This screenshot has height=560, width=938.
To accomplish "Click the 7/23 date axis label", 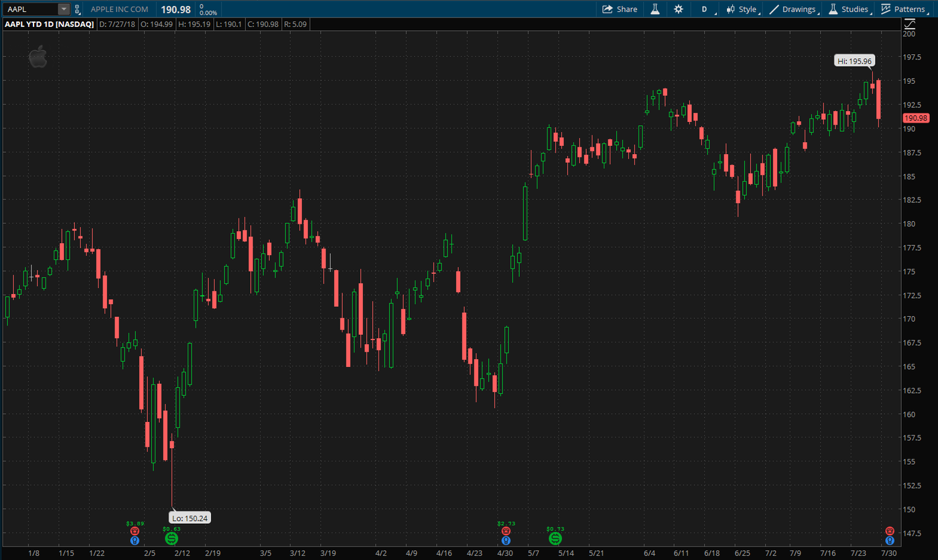I will [x=859, y=553].
